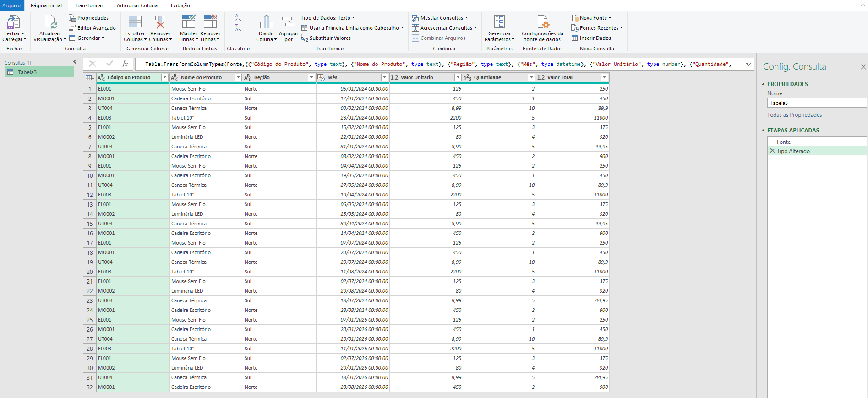Viewport: 868px width, 398px height.
Task: Click the Remover Colunas icon
Action: click(160, 22)
